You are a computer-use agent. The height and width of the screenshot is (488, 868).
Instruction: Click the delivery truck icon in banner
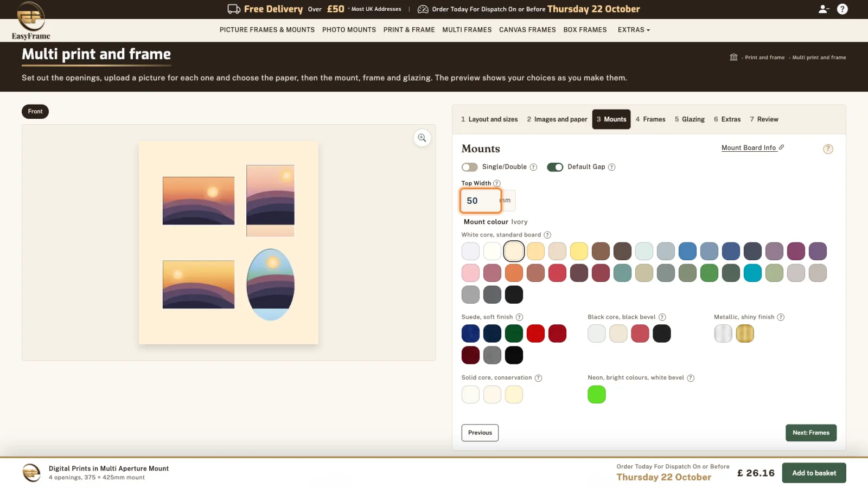[x=234, y=9]
